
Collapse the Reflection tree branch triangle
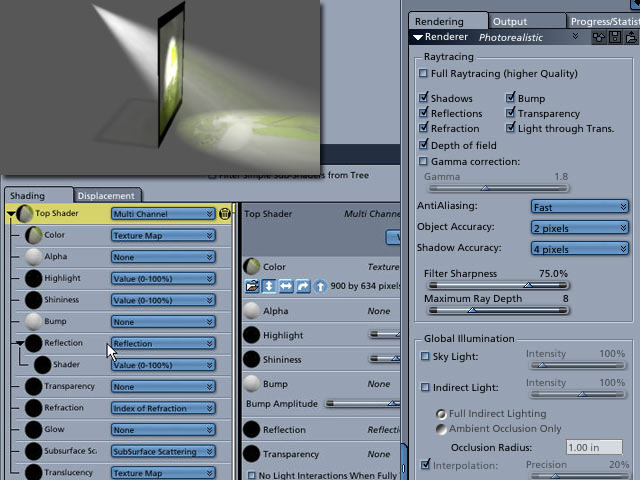(20, 343)
